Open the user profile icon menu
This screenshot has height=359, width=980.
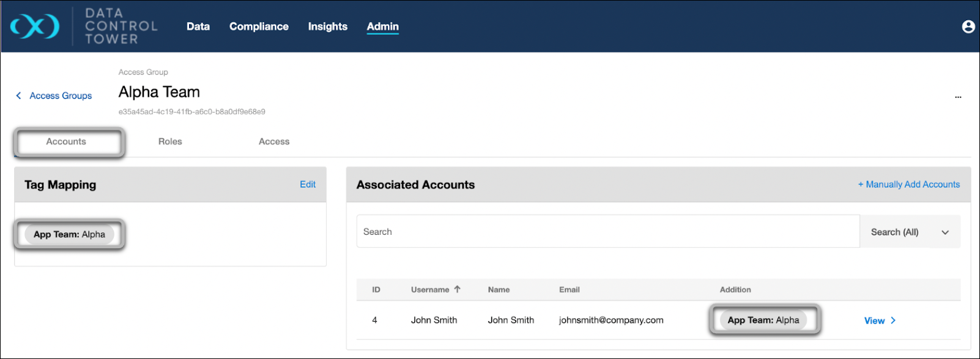tap(968, 26)
